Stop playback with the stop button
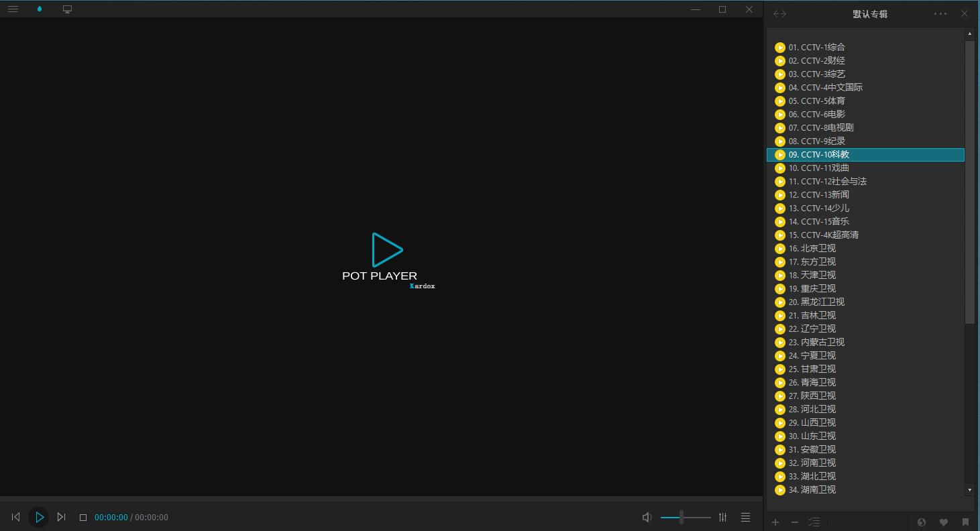Image resolution: width=980 pixels, height=531 pixels. [x=83, y=518]
